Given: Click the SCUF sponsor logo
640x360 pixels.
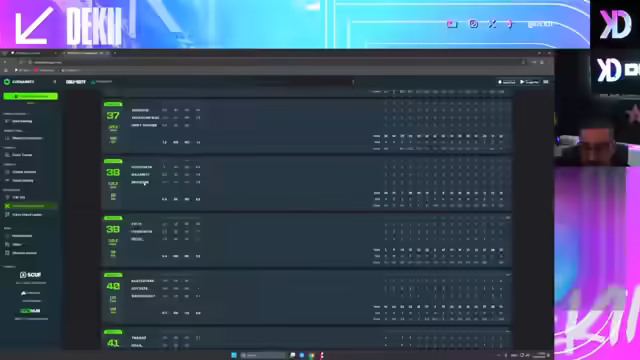Looking at the screenshot, I should (x=31, y=275).
